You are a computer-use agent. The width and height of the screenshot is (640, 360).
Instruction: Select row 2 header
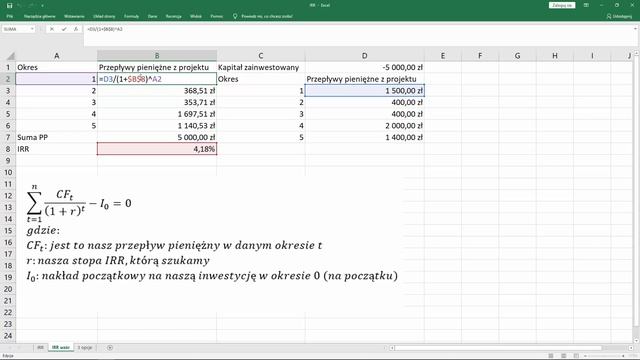(8, 79)
